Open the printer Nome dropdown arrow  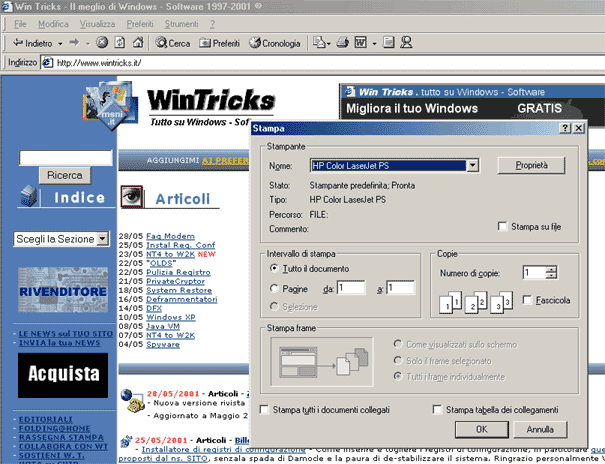(x=473, y=165)
